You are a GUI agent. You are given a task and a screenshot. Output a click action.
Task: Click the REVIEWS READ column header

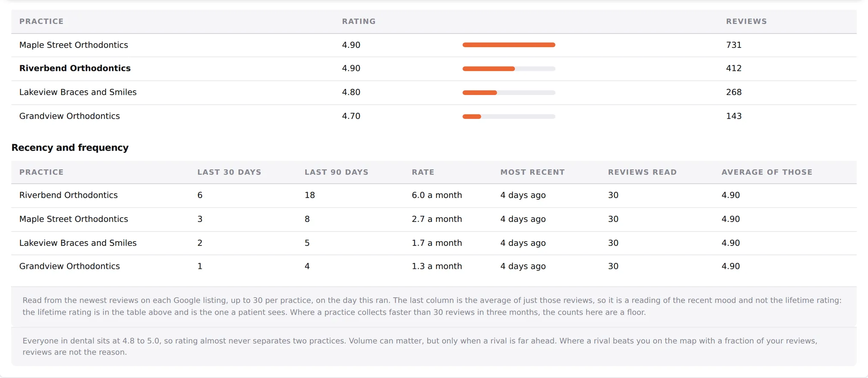[x=642, y=172]
